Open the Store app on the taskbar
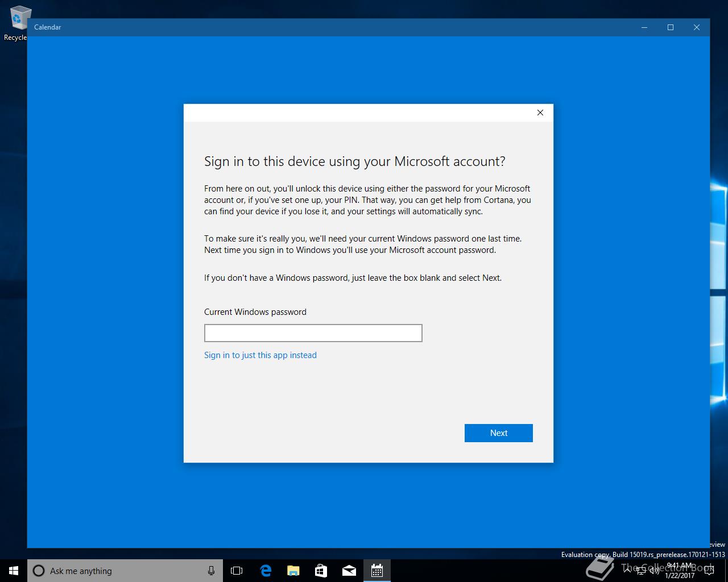This screenshot has width=728, height=582. pos(321,571)
